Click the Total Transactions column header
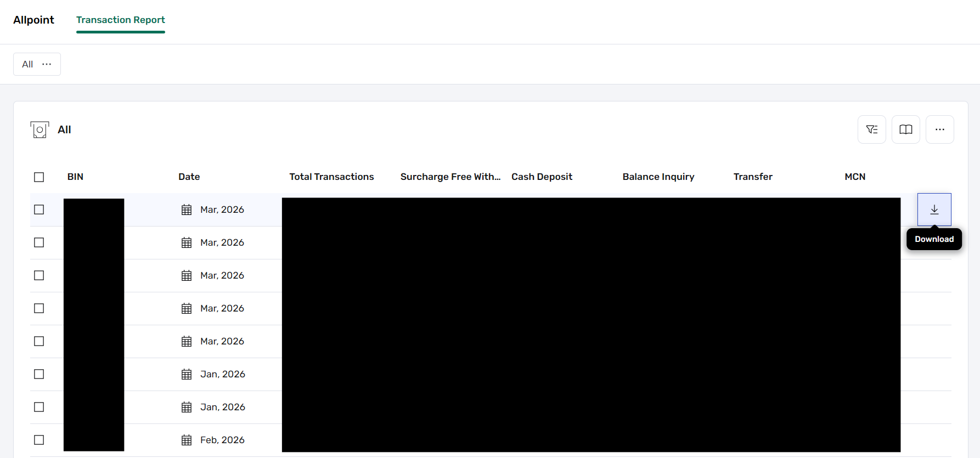The height and width of the screenshot is (458, 980). point(331,177)
